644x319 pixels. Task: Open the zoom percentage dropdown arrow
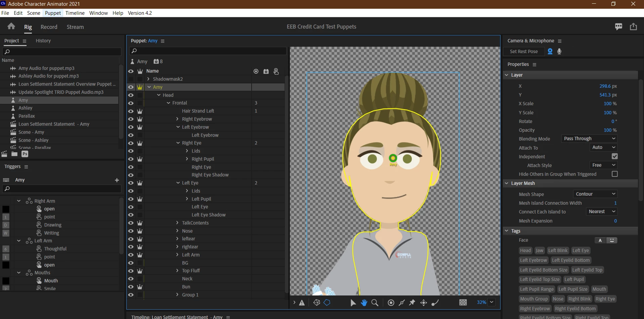(492, 302)
